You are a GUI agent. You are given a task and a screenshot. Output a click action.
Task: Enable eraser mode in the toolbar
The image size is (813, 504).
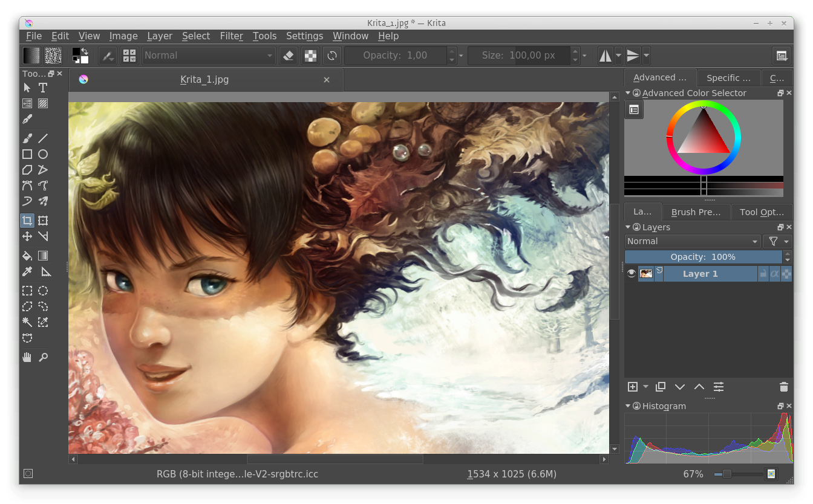289,55
